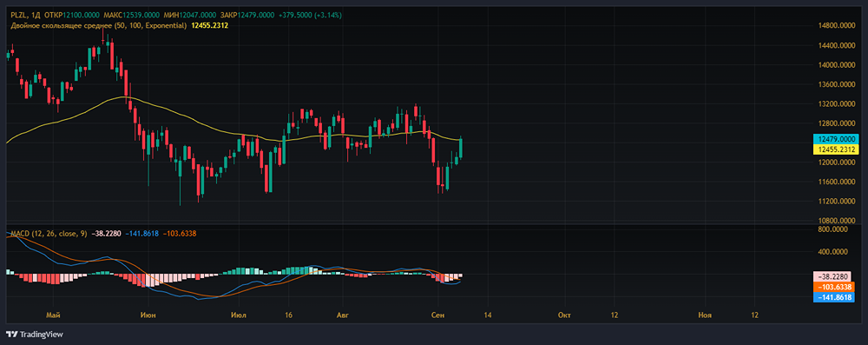
Task: Click the MACD histogram legend value -38.2280
Action: point(106,234)
